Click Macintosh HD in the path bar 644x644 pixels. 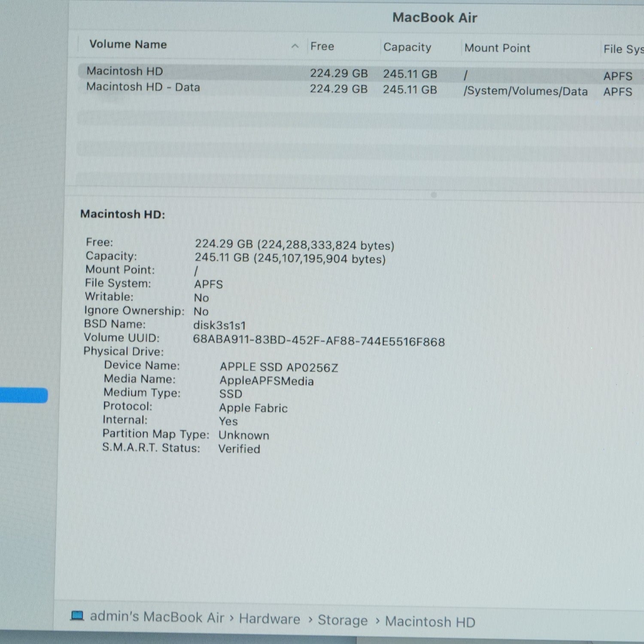pyautogui.click(x=430, y=622)
